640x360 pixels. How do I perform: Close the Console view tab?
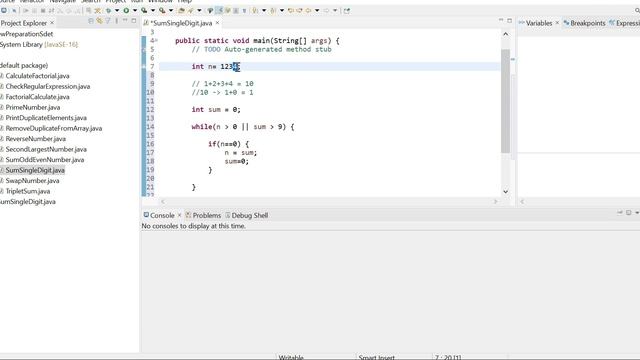[x=179, y=215]
